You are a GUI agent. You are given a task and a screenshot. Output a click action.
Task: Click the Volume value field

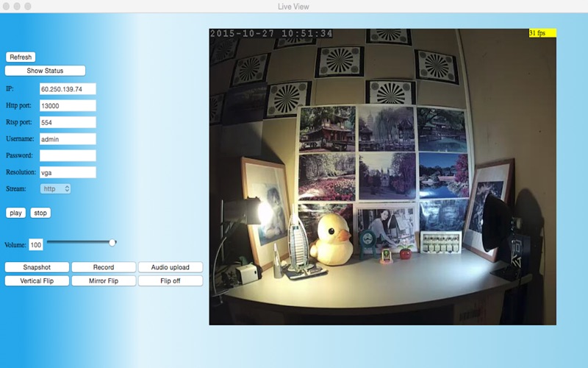(x=36, y=245)
